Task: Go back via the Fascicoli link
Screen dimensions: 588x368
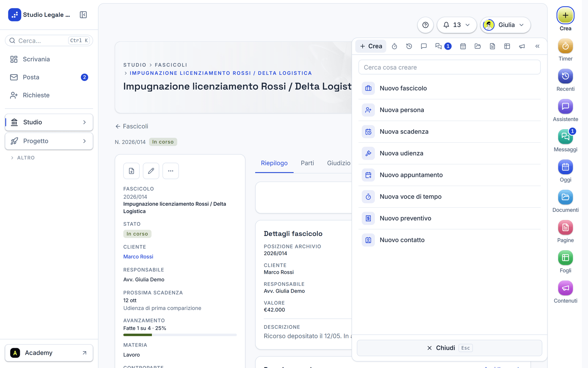Action: pos(132,126)
